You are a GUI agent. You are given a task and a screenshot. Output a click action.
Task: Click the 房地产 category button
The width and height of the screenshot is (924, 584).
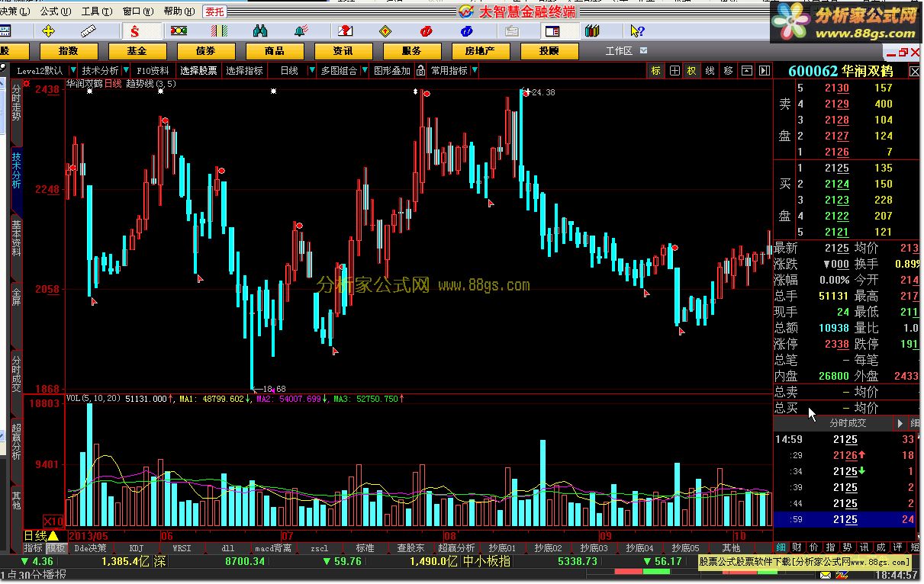click(481, 51)
